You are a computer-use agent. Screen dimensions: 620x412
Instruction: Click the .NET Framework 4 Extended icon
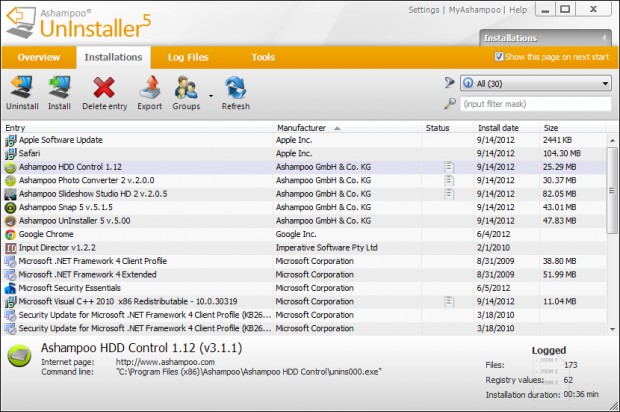(10, 275)
